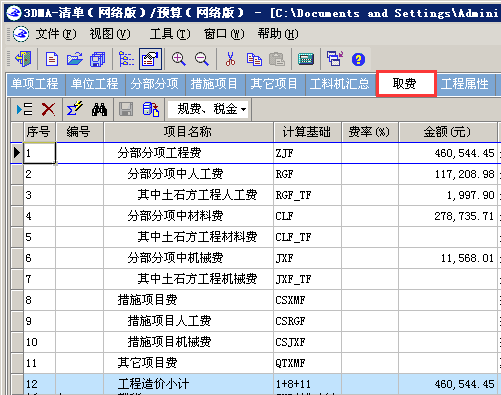Click the exit door icon in toolbar
This screenshot has width=501, height=395.
[x=24, y=59]
